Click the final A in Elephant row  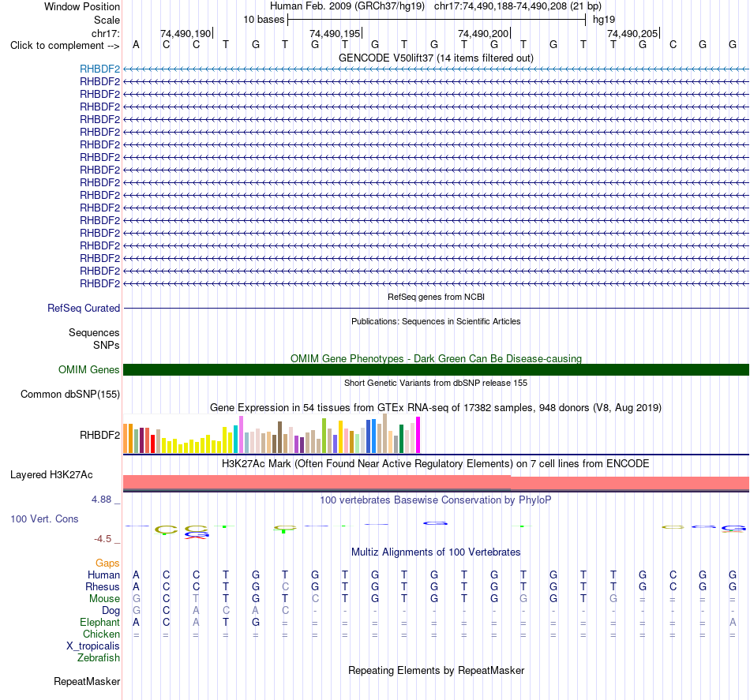(x=733, y=622)
